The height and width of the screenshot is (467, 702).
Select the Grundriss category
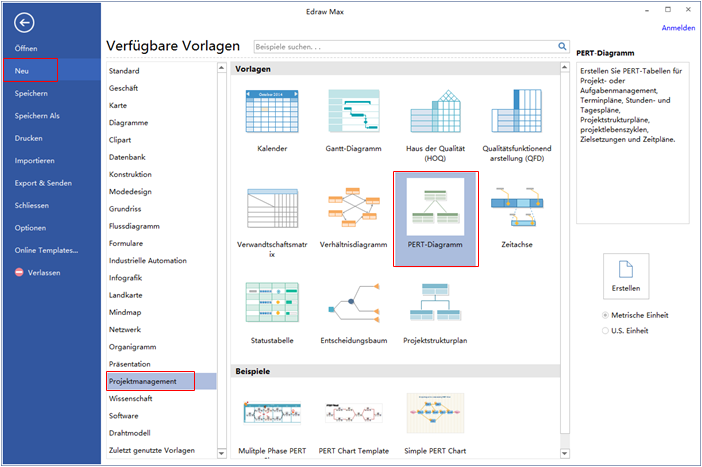(124, 209)
